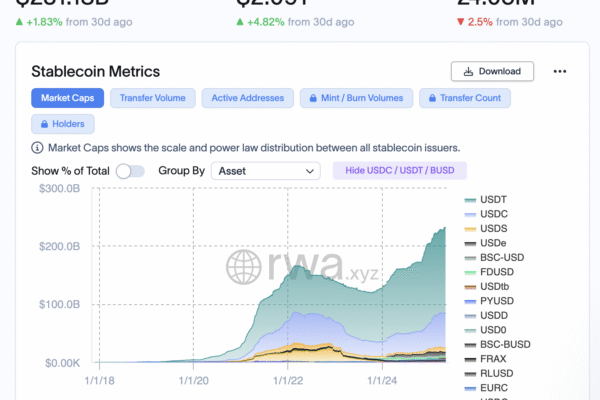Click the 2.5% from 30d ago decrease text
Viewport: 600px width, 400px height.
coord(510,22)
